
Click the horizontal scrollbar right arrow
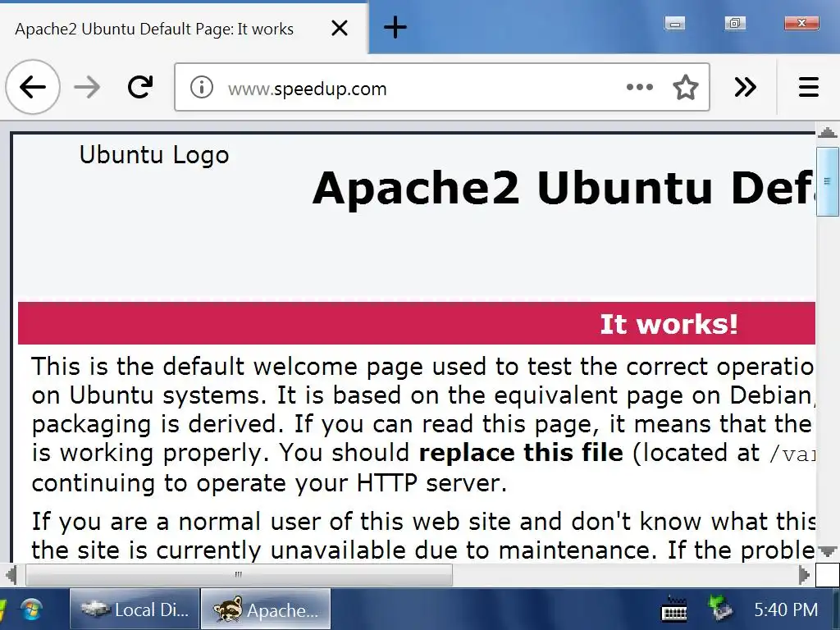(804, 575)
